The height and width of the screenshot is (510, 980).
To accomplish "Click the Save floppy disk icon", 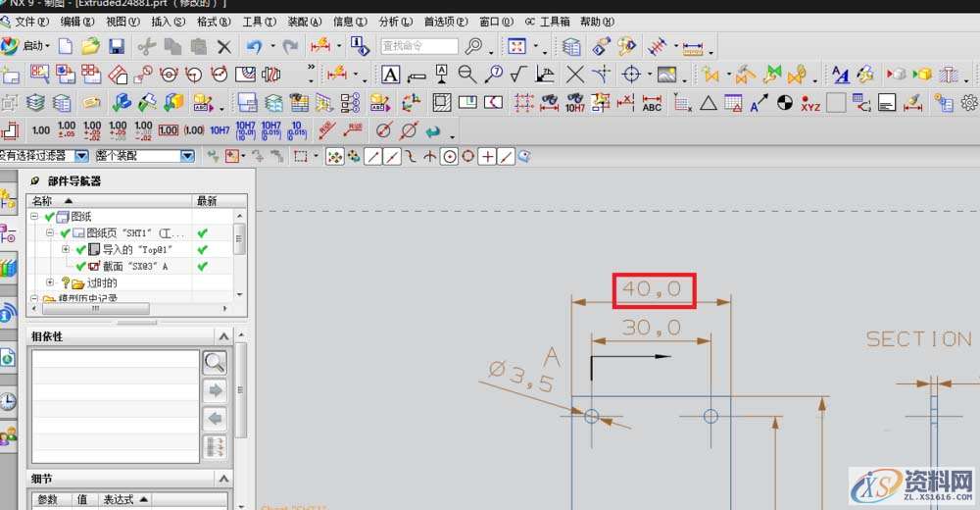I will 117,46.
